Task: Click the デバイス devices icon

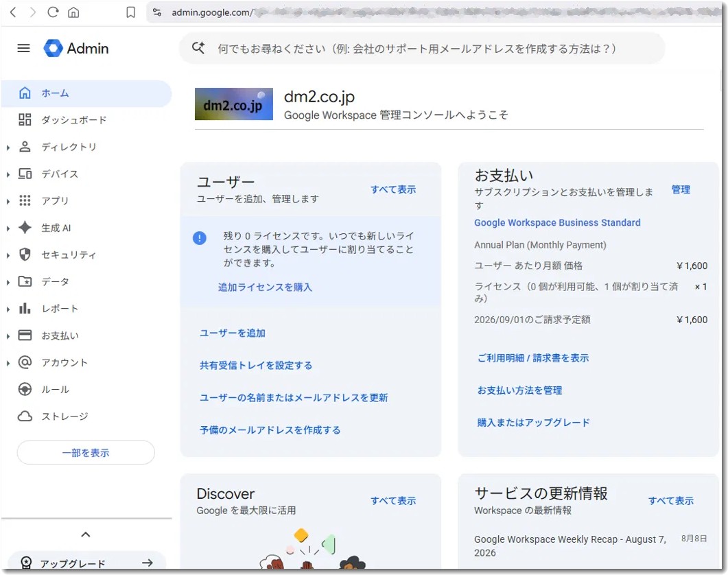Action: 25,174
